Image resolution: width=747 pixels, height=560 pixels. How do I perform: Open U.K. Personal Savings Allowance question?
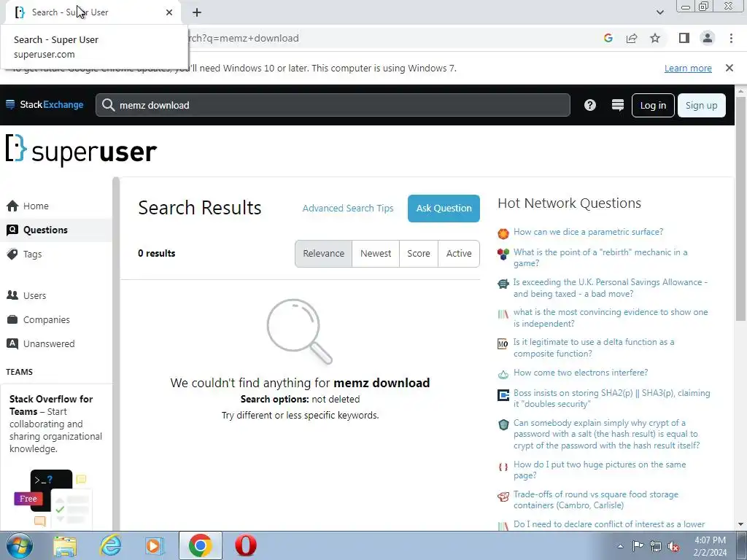point(611,287)
